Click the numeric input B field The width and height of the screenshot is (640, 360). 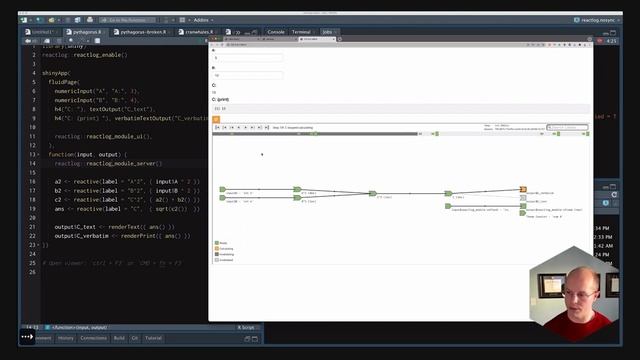248,75
